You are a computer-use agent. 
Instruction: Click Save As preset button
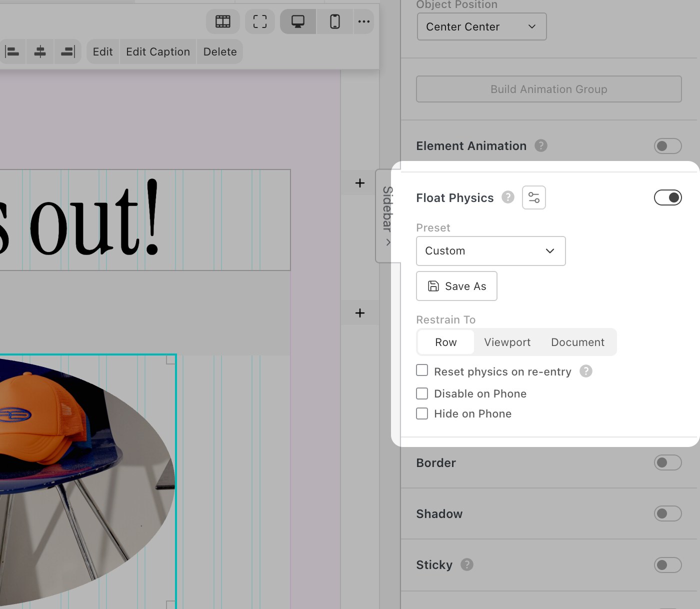click(x=456, y=286)
